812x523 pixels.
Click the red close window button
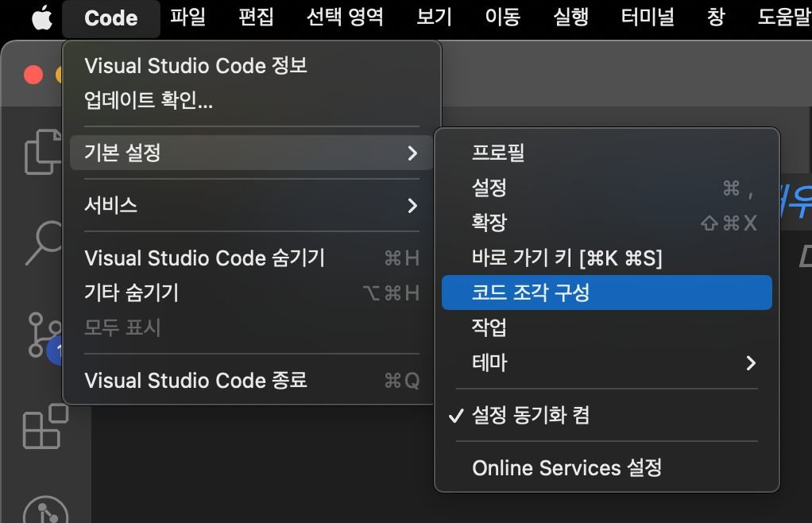[x=33, y=75]
